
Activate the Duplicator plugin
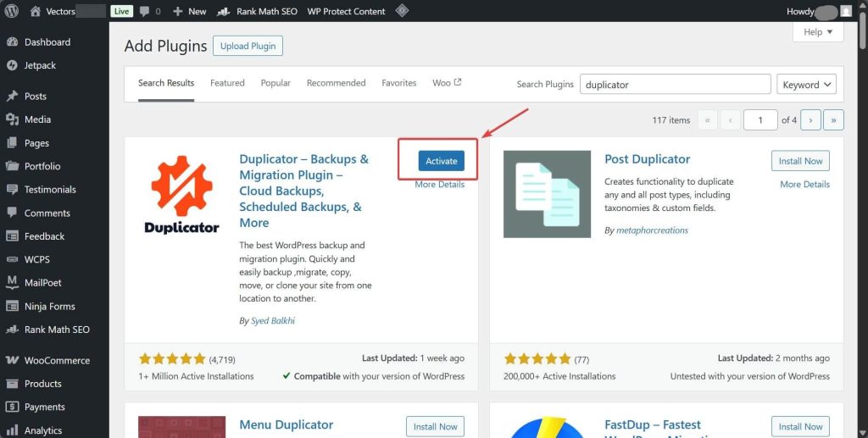click(441, 161)
